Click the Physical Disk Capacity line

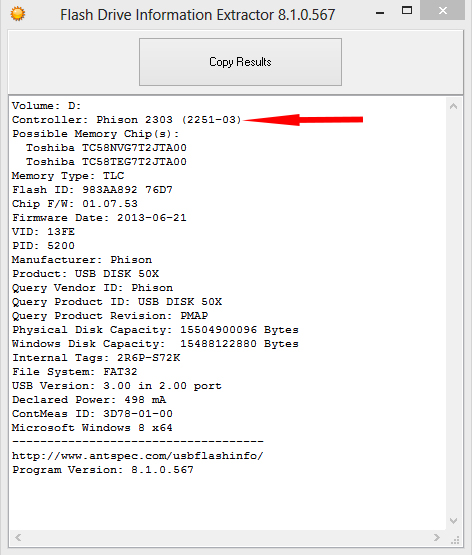click(x=155, y=330)
